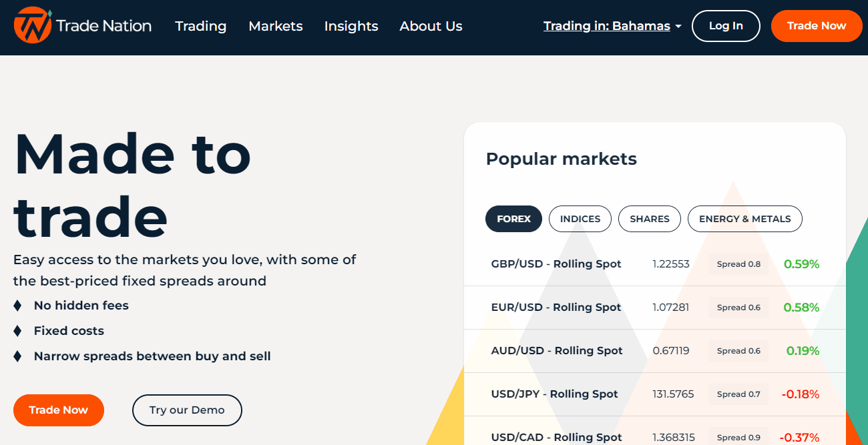This screenshot has width=868, height=445.
Task: Open USD/JPY - Rolling Spot market
Action: click(555, 394)
